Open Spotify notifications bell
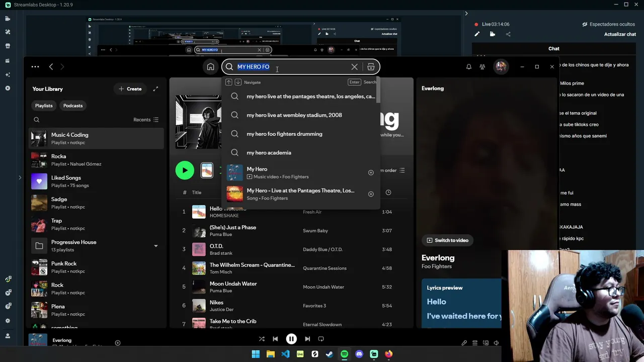644x362 pixels. 468,67
